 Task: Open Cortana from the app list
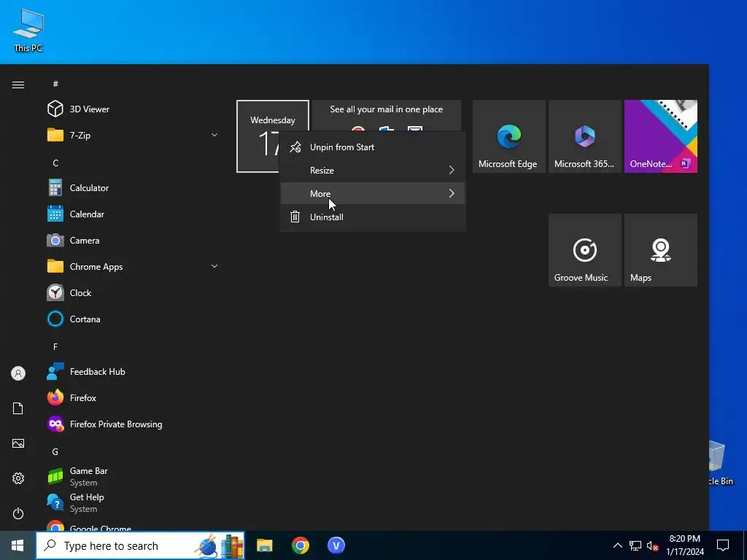click(x=133, y=319)
